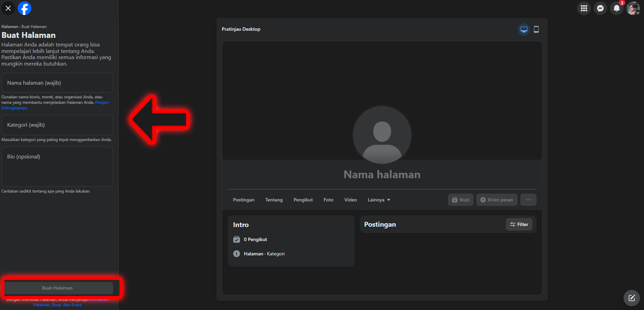Open the notifications bell
Image resolution: width=644 pixels, height=310 pixels.
click(x=616, y=8)
